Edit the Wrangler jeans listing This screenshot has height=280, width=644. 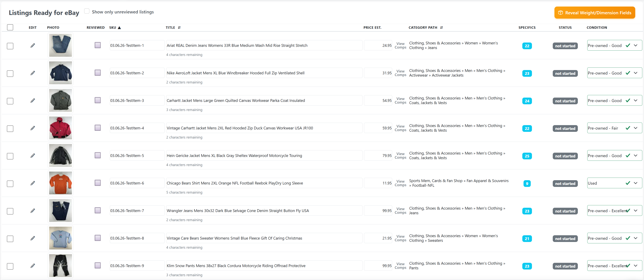[33, 210]
